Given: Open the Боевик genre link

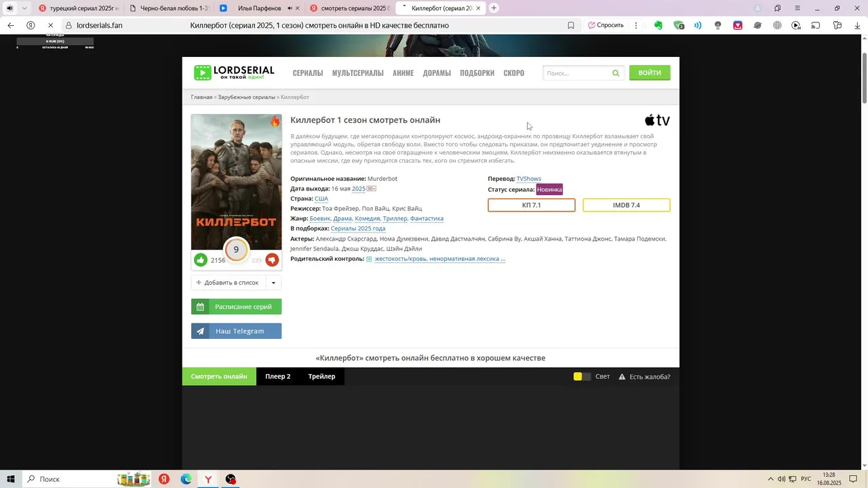Looking at the screenshot, I should click(x=320, y=218).
